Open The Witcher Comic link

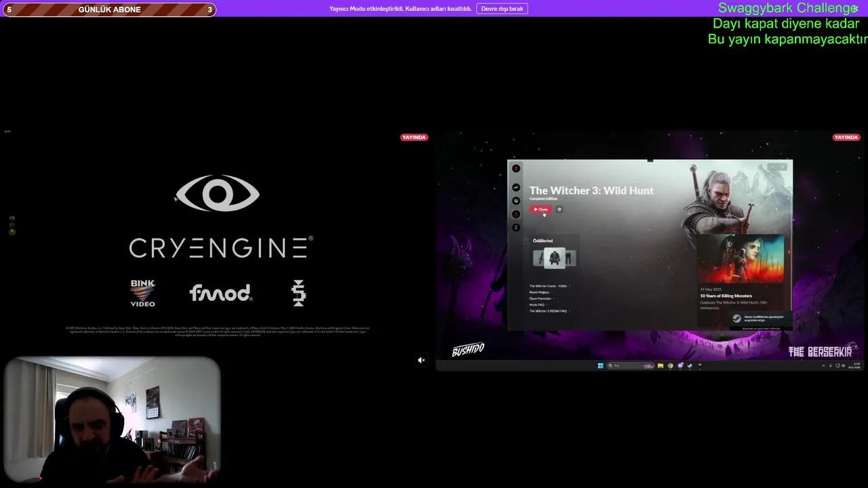coord(548,286)
